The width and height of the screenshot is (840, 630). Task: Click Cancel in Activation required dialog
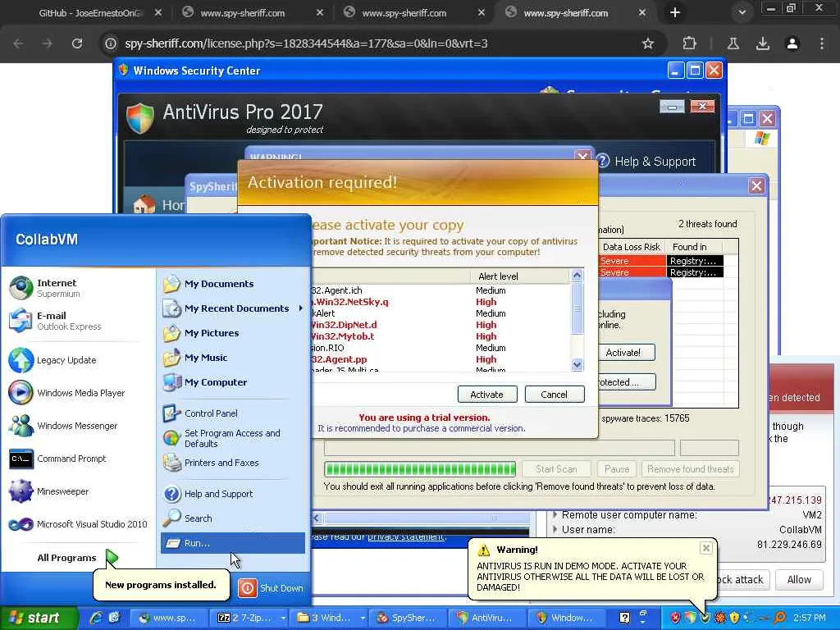click(554, 395)
